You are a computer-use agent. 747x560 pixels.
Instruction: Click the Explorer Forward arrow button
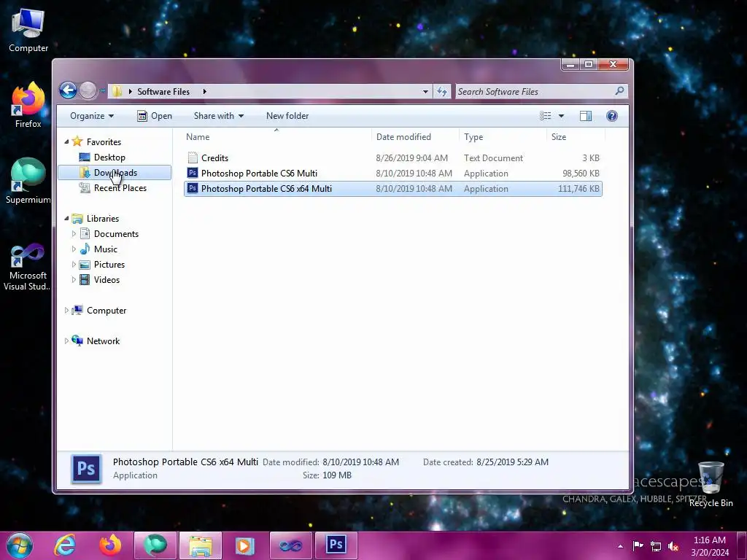[x=88, y=90]
